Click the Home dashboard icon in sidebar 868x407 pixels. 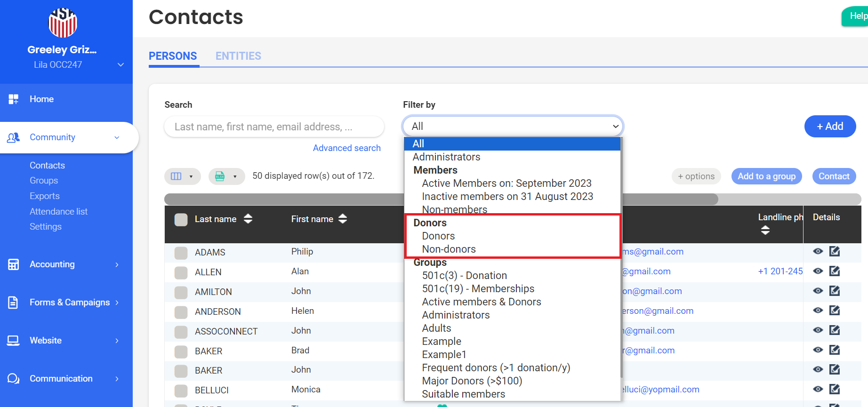coord(13,99)
